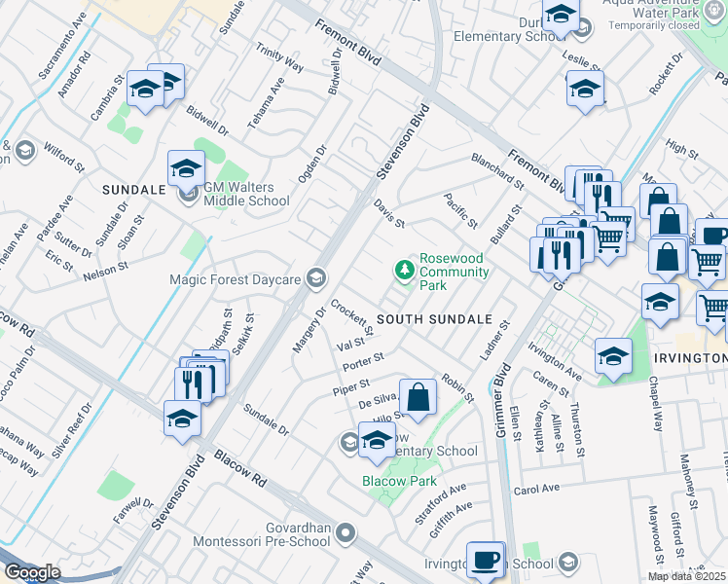The image size is (728, 584).
Task: Click the Sacramento Ave street label
Action: (x=62, y=46)
